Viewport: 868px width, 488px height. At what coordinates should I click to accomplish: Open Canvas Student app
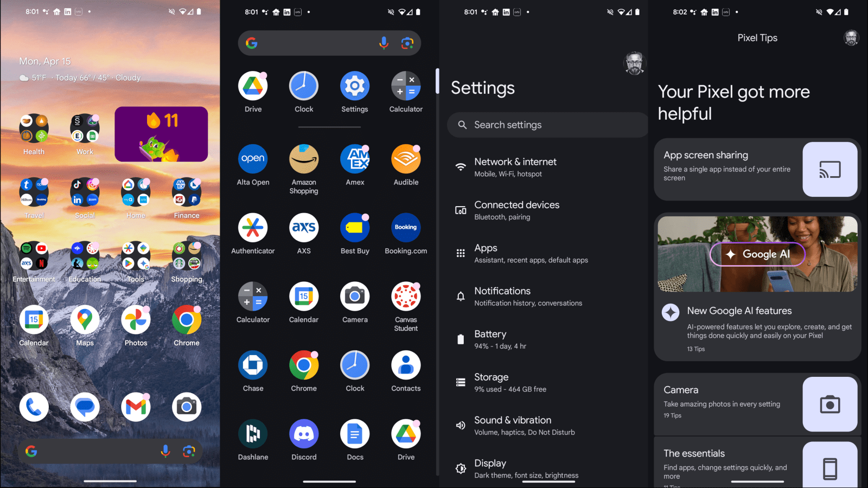click(406, 297)
